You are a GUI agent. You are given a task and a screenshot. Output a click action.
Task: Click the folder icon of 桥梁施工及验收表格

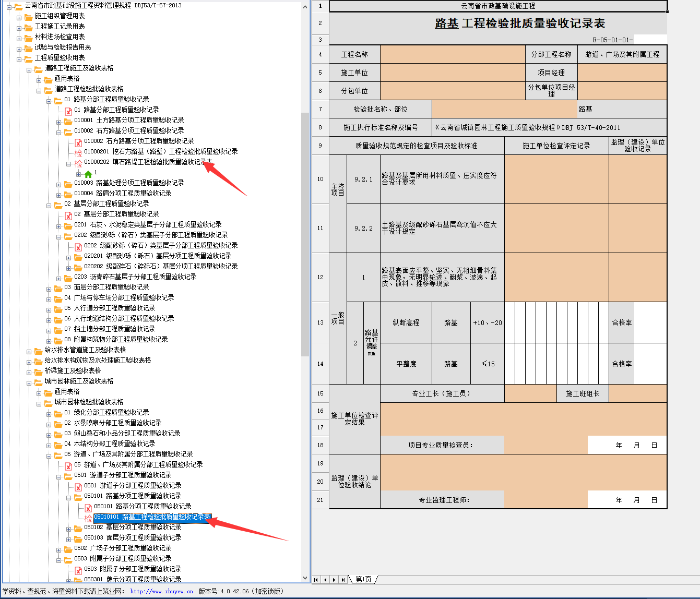point(38,372)
